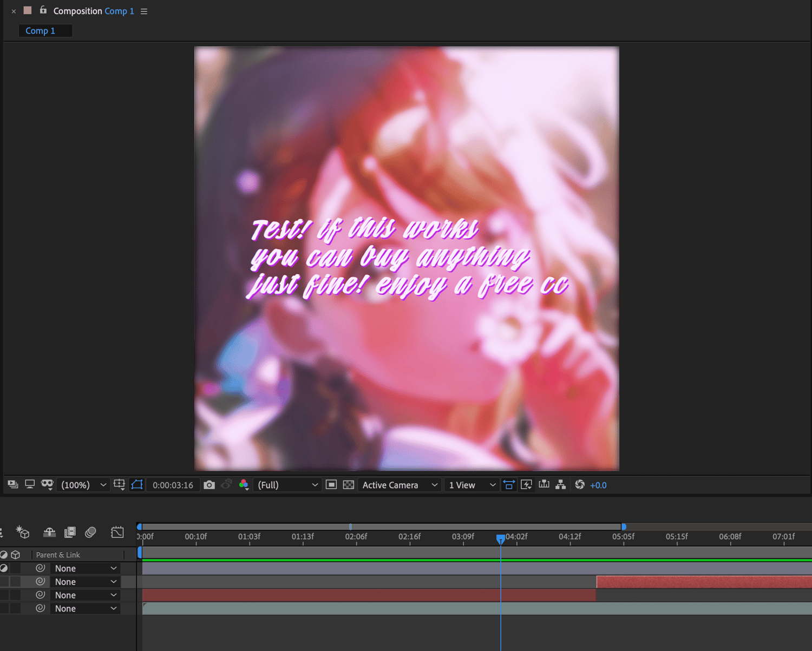The height and width of the screenshot is (651, 812).
Task: Click Always Preview This View icon
Action: coord(13,485)
